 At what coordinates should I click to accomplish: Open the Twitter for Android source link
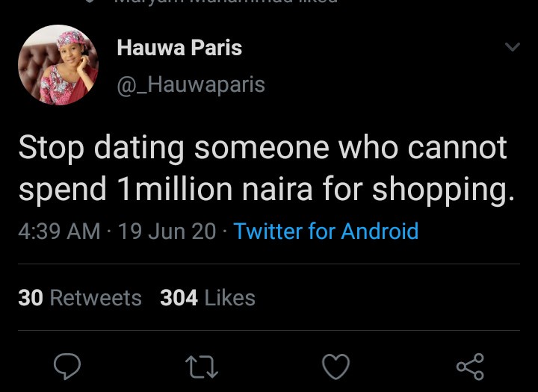[x=326, y=231]
